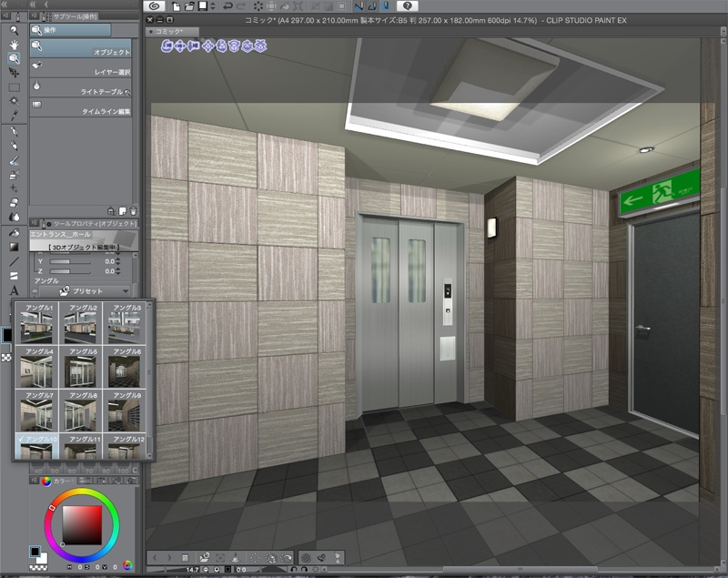728x578 pixels.
Task: Open the help question mark icon
Action: (407, 6)
